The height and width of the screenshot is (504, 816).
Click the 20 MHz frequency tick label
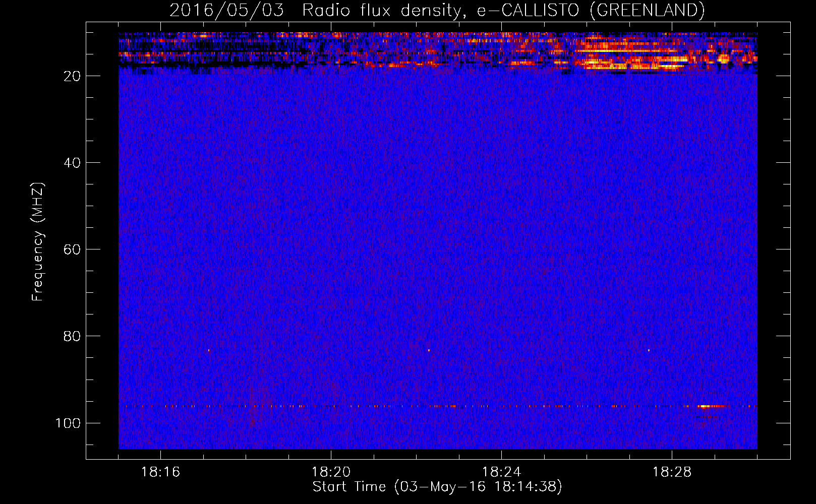coord(72,76)
